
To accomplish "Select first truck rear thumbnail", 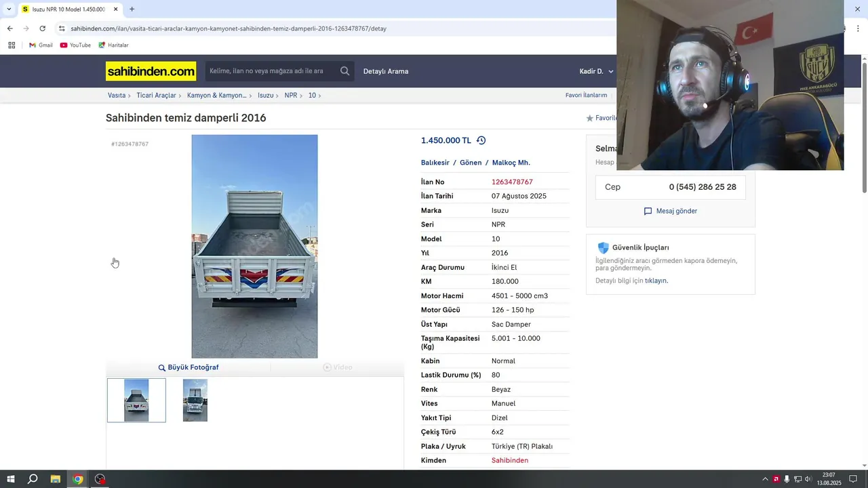I will tap(136, 400).
